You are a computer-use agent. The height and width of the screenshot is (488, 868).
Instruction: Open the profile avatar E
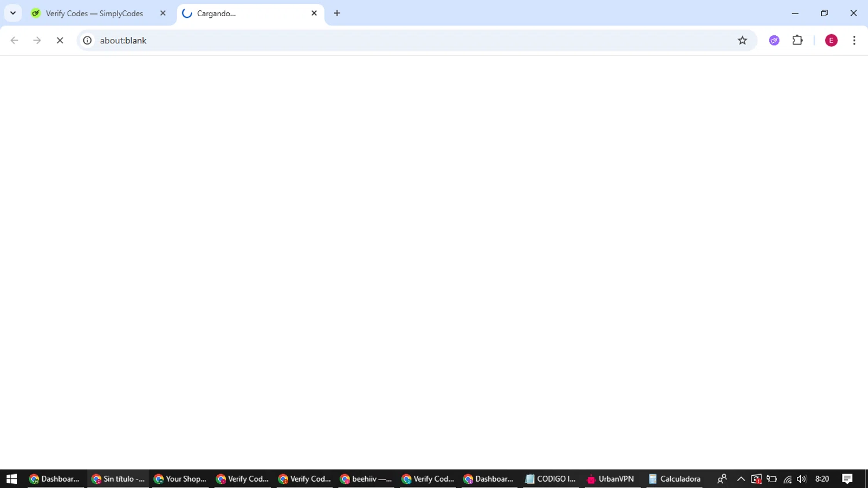coord(832,41)
